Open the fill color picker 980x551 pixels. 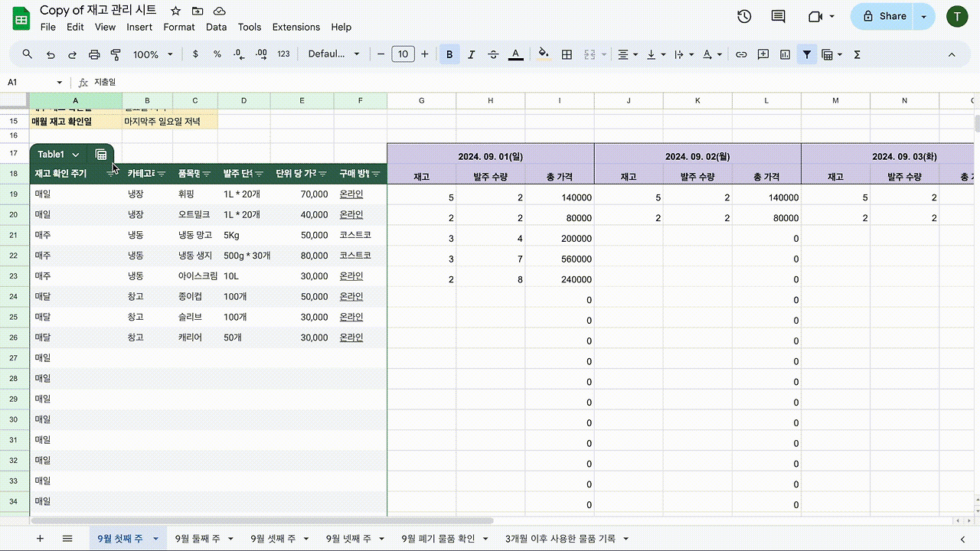pyautogui.click(x=544, y=54)
